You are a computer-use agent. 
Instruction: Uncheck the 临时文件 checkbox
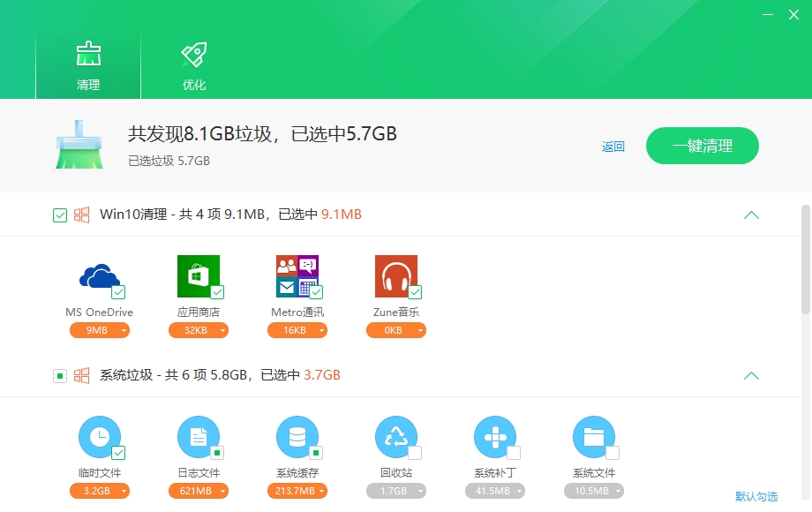point(118,453)
